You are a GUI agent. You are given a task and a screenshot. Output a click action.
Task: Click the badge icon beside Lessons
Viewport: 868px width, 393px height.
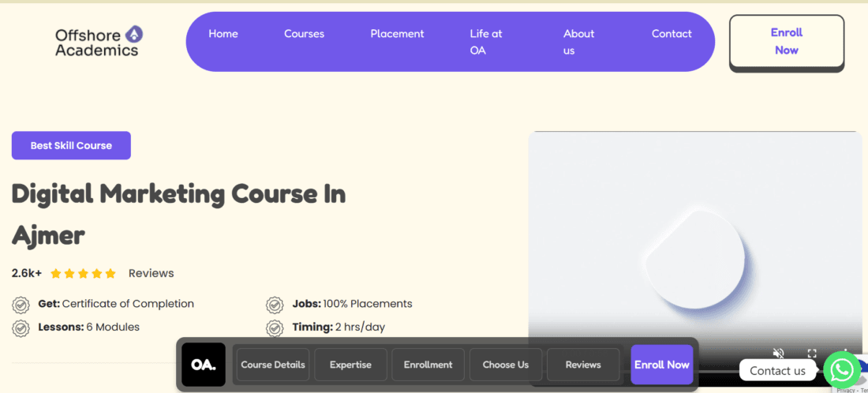(x=21, y=327)
